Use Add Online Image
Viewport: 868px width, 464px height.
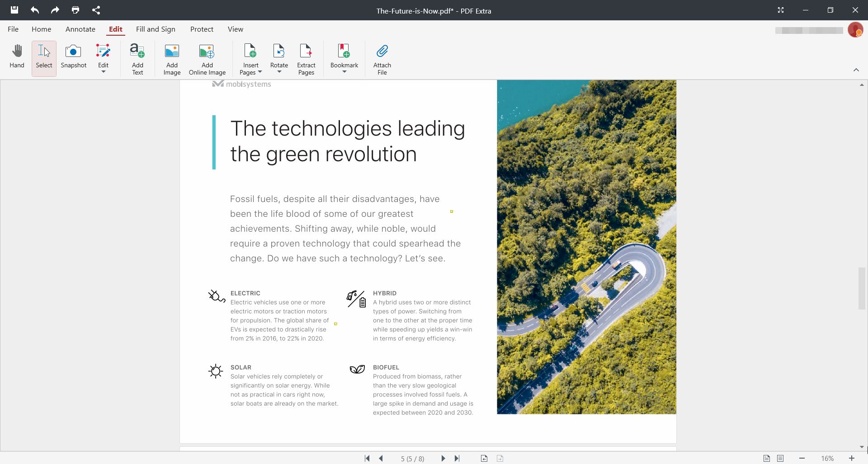[207, 58]
